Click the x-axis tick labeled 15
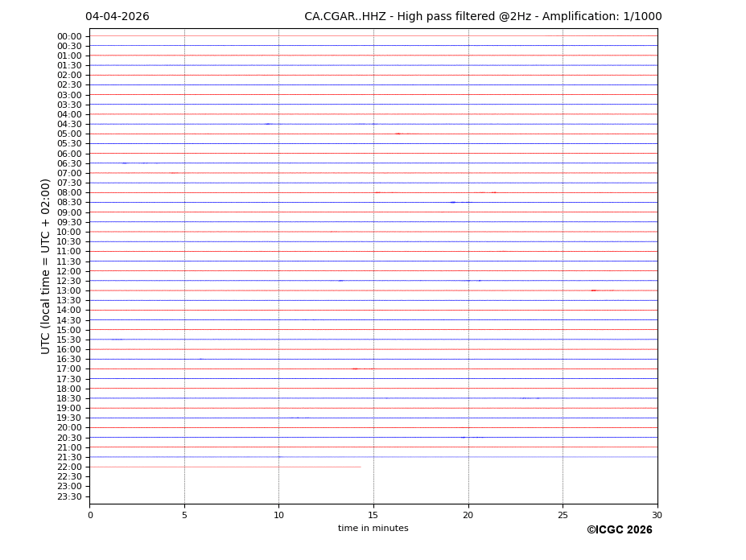Screen dimensions: 746x560 pos(373,515)
